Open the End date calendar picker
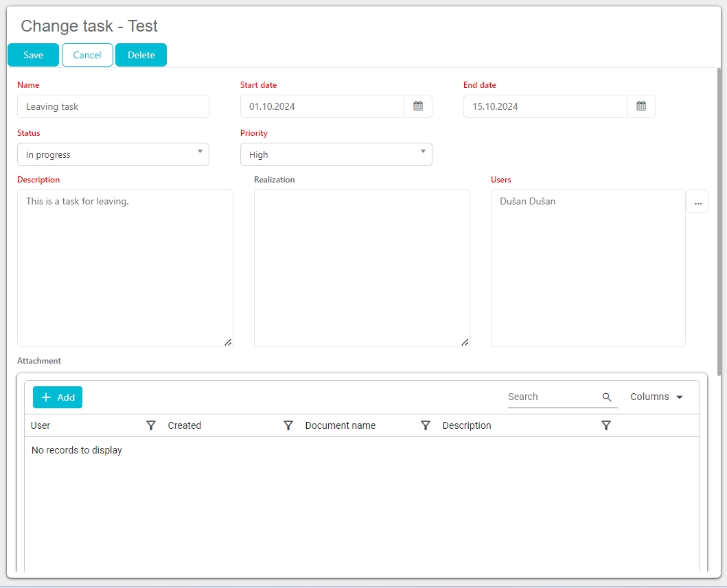 point(641,106)
